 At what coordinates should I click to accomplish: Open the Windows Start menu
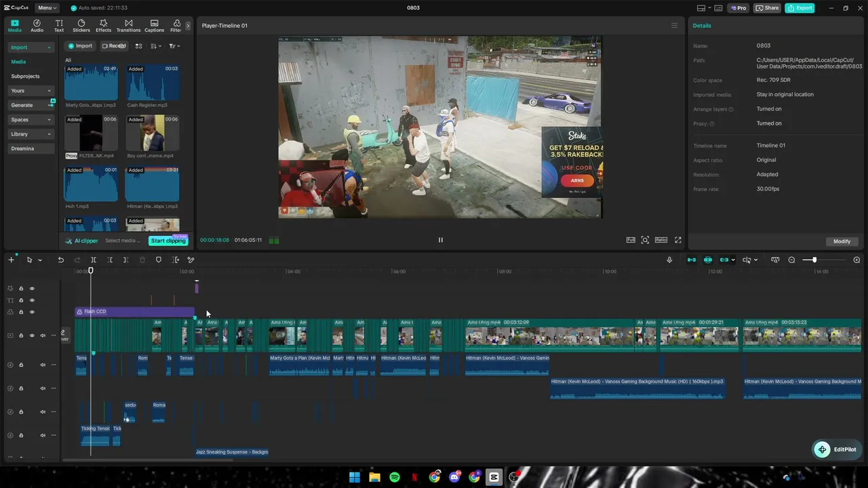[355, 477]
